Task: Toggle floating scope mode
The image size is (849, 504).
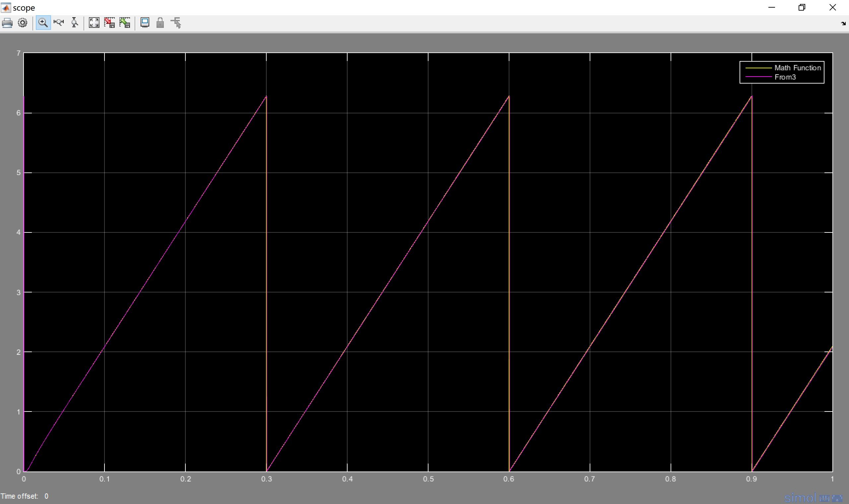Action: click(145, 23)
